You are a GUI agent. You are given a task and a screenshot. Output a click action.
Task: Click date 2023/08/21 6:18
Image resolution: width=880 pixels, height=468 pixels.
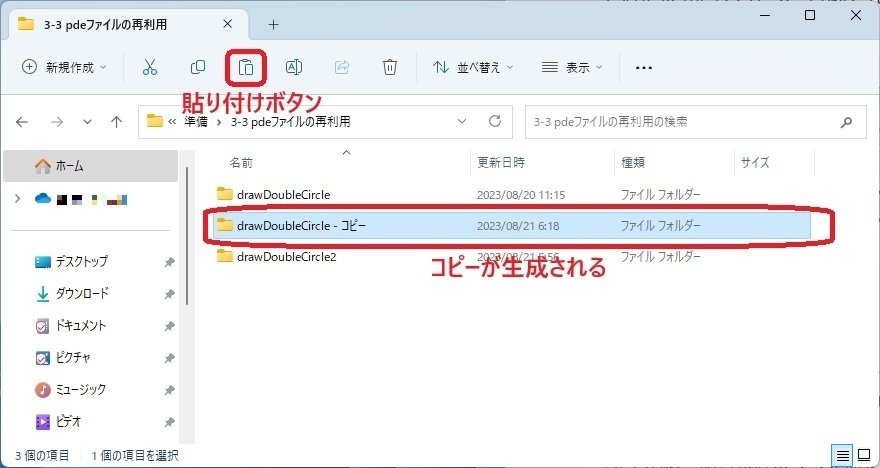pos(518,226)
